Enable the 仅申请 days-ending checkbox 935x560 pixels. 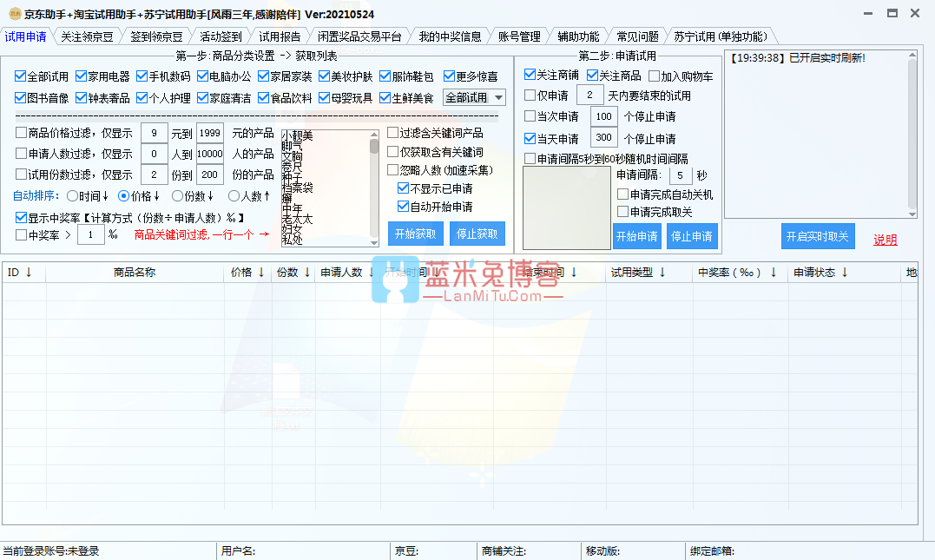point(530,95)
